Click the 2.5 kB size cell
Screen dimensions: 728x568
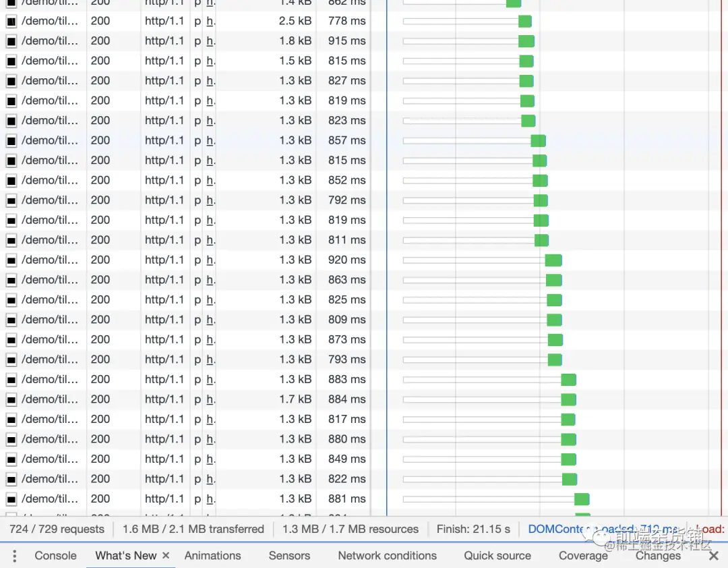pos(295,21)
